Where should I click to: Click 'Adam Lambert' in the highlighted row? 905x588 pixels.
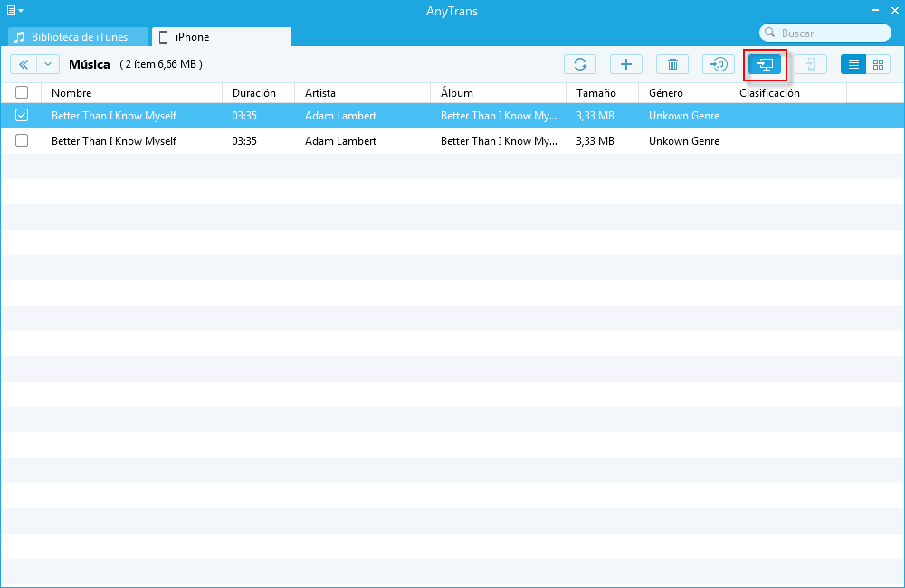340,116
